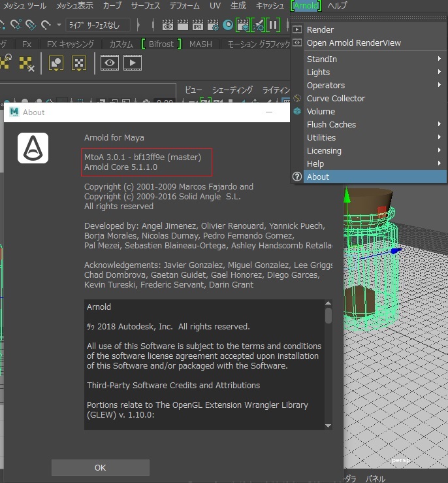This screenshot has height=483, width=448.
Task: Open the 生成 menu
Action: coord(238,6)
